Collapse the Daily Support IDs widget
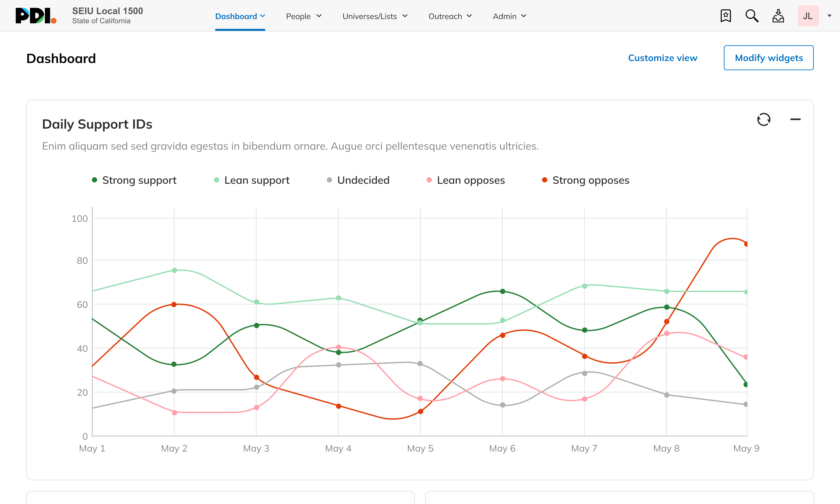Viewport: 840px width, 504px height. pyautogui.click(x=795, y=119)
